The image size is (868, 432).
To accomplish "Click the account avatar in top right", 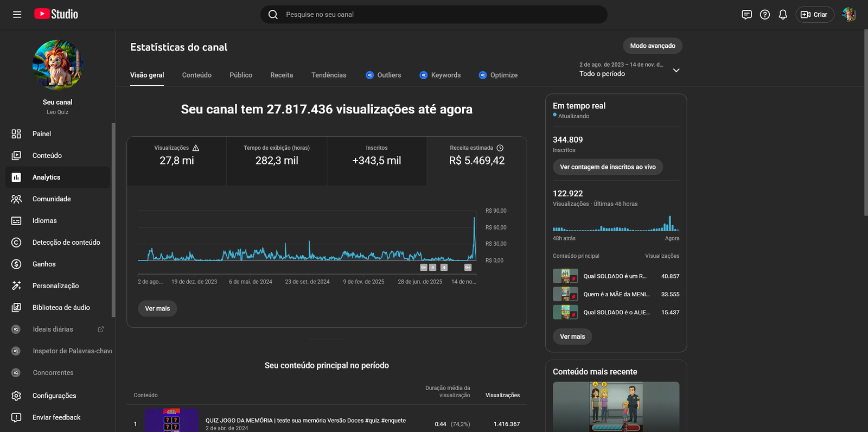I will tap(848, 15).
